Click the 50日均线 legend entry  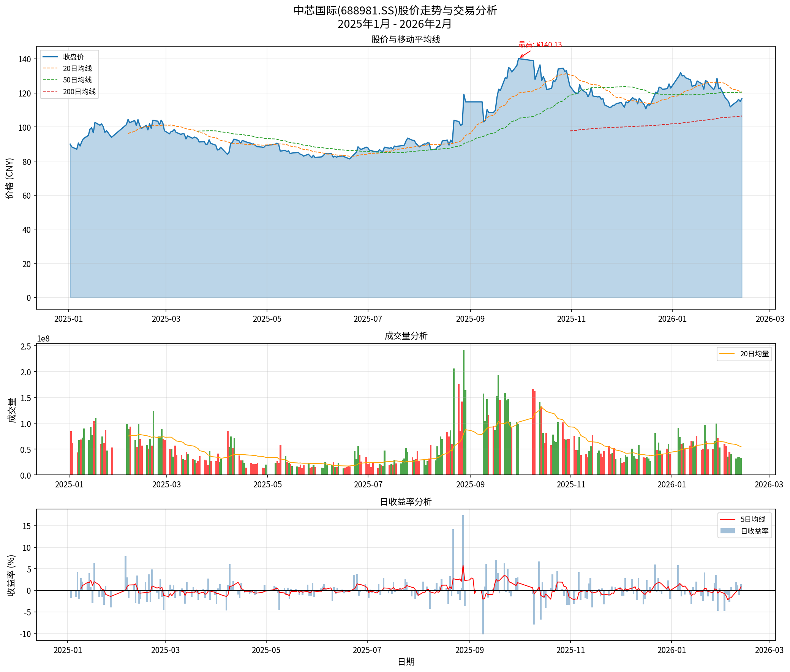(77, 80)
